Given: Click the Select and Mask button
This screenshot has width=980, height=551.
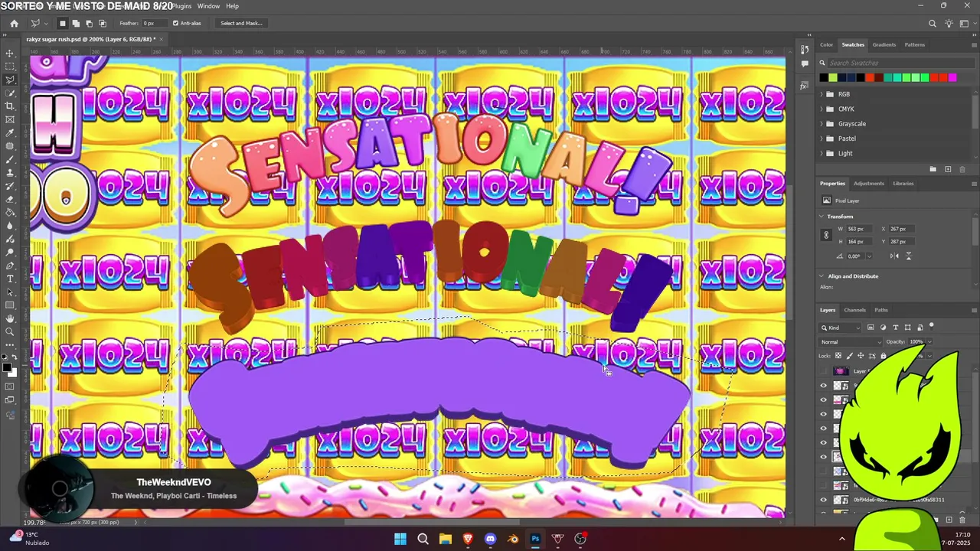Looking at the screenshot, I should click(241, 23).
